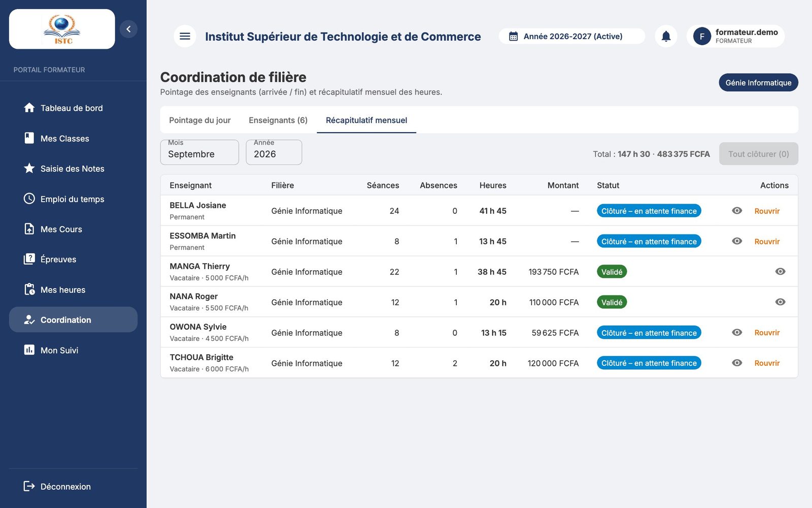Click the Montant column header

563,185
